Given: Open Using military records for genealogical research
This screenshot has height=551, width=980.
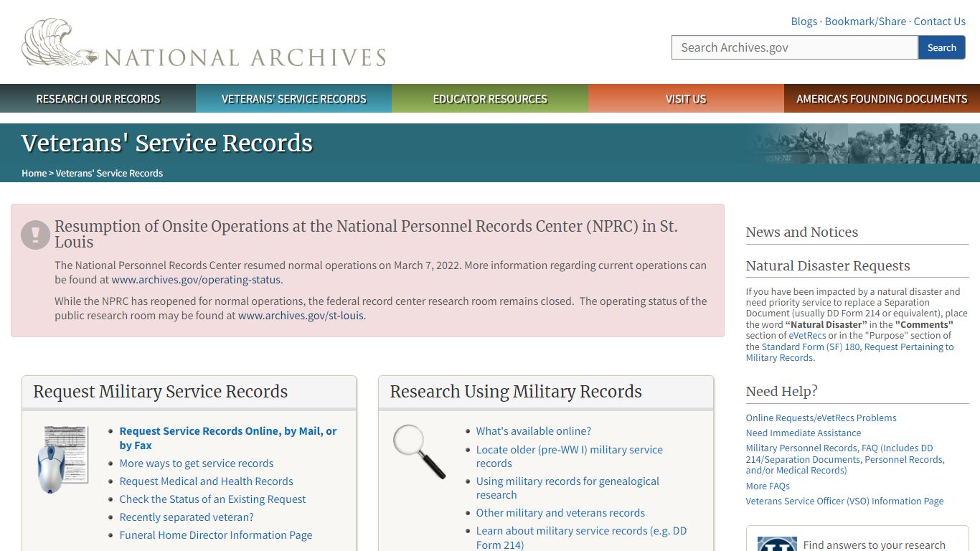Looking at the screenshot, I should (x=567, y=488).
